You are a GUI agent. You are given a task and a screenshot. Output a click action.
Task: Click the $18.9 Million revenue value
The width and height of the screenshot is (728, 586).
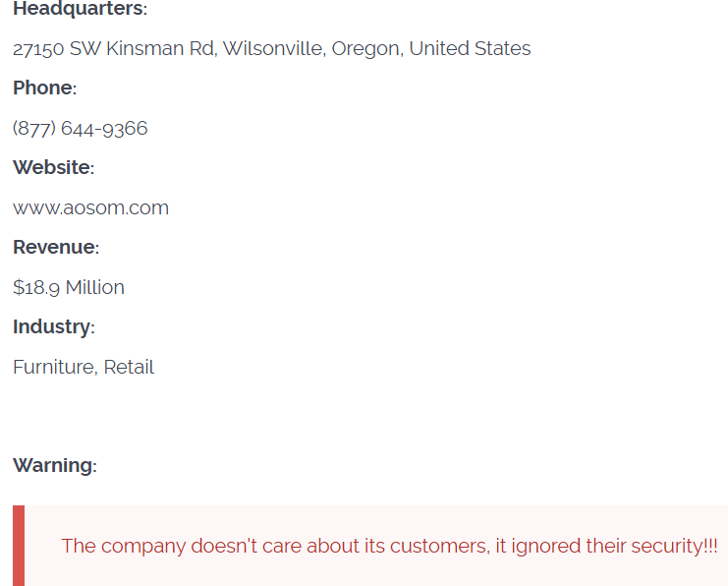[69, 287]
